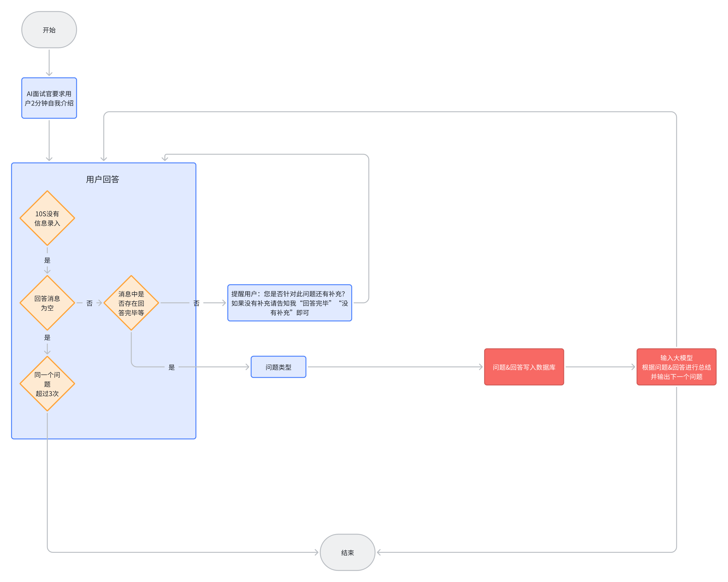Click the 提醒用户 reminder message box
Viewport: 728px width, 582px height.
tap(290, 303)
